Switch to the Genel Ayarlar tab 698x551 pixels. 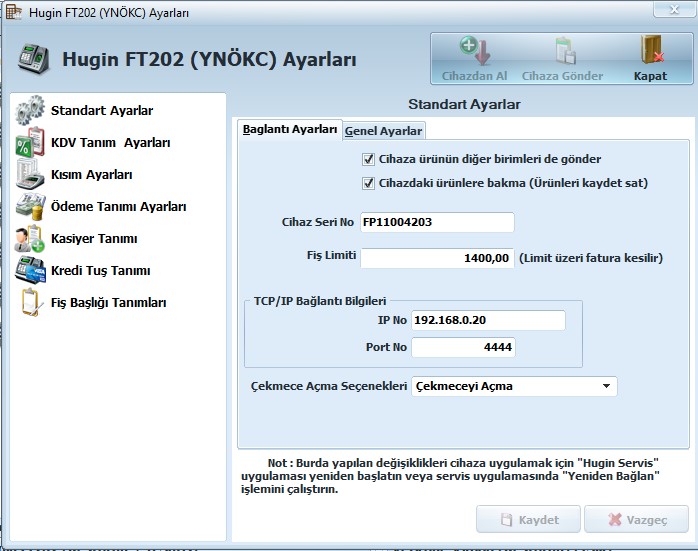pos(383,131)
